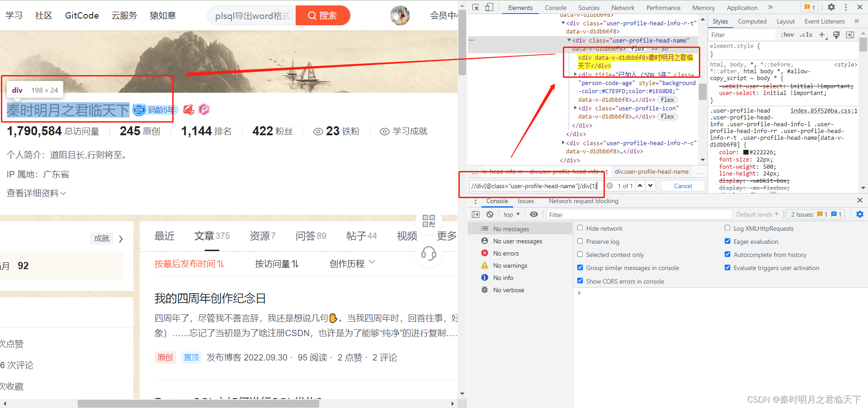Focus the Styles Filter input
Viewport: 868px width, 408px height.
[x=742, y=35]
